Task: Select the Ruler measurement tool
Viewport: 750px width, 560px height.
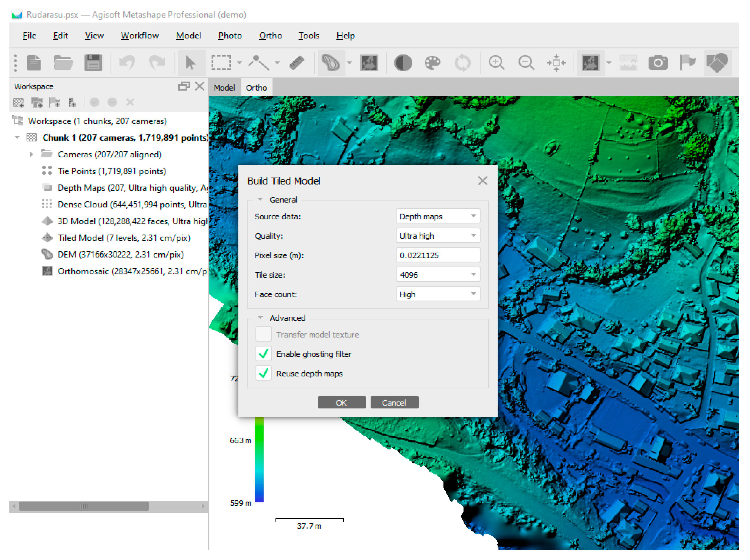Action: [x=296, y=63]
